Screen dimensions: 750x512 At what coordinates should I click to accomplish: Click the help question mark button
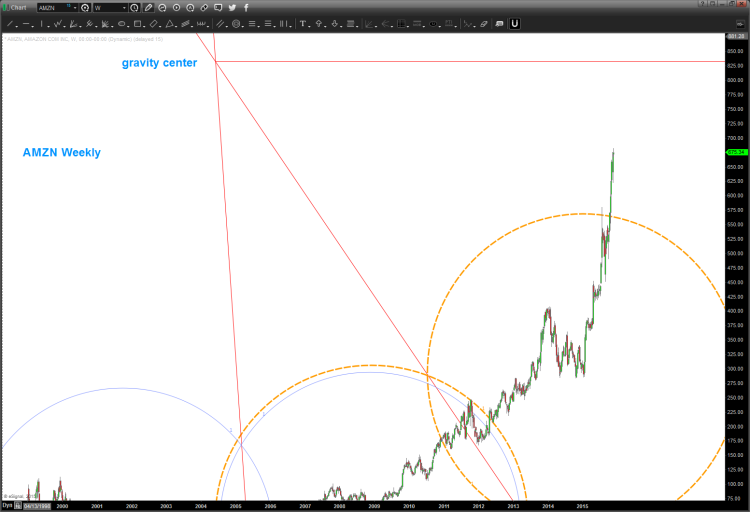click(x=702, y=3)
